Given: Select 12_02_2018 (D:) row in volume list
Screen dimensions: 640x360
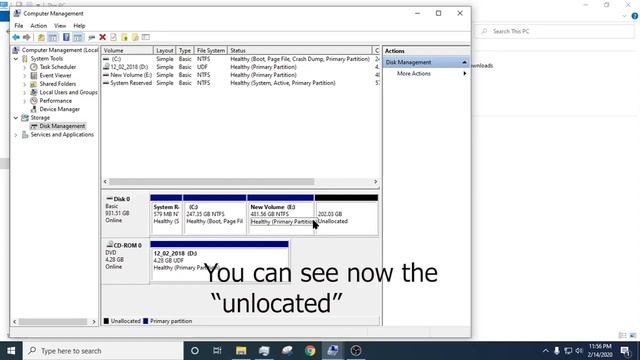Looking at the screenshot, I should (240, 67).
